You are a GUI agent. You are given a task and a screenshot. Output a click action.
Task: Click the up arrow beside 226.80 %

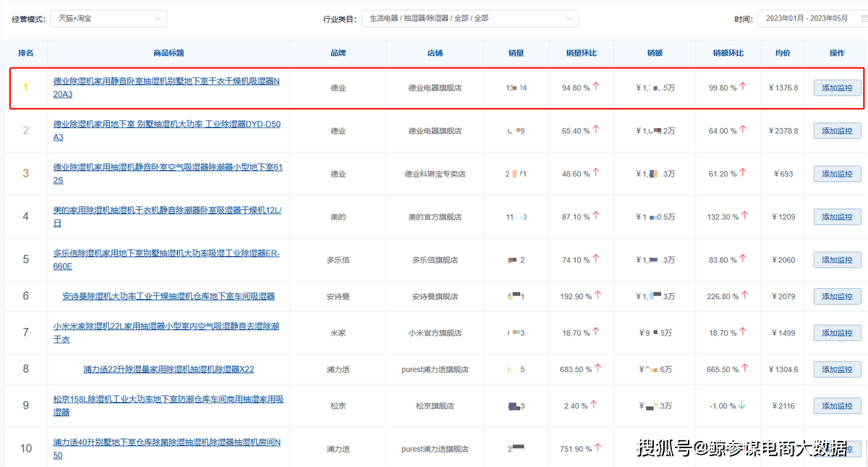(x=744, y=295)
